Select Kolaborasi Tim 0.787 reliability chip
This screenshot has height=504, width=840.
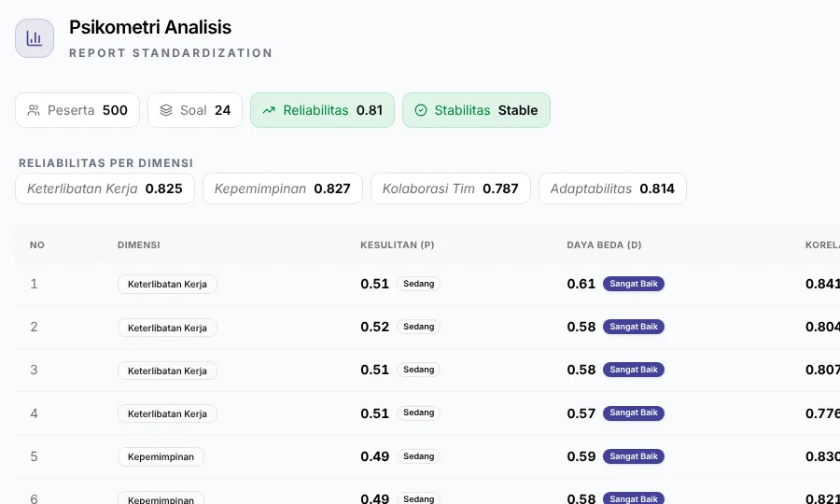point(451,189)
